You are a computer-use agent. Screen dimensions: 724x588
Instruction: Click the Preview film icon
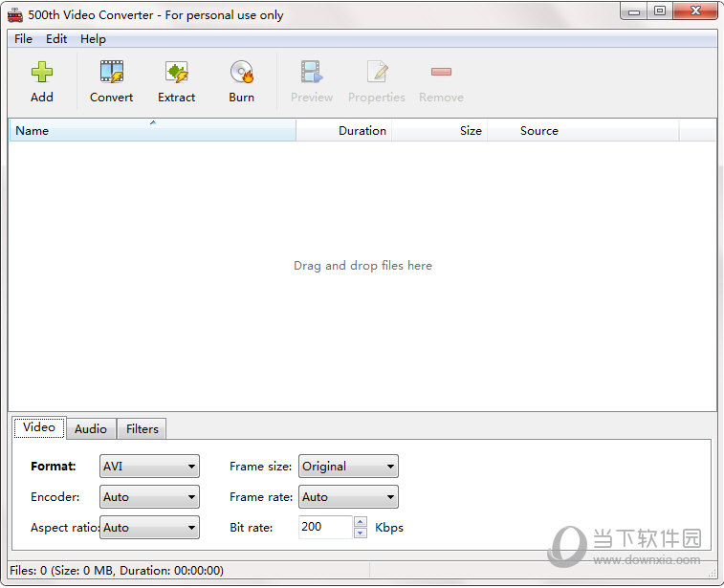pyautogui.click(x=312, y=72)
